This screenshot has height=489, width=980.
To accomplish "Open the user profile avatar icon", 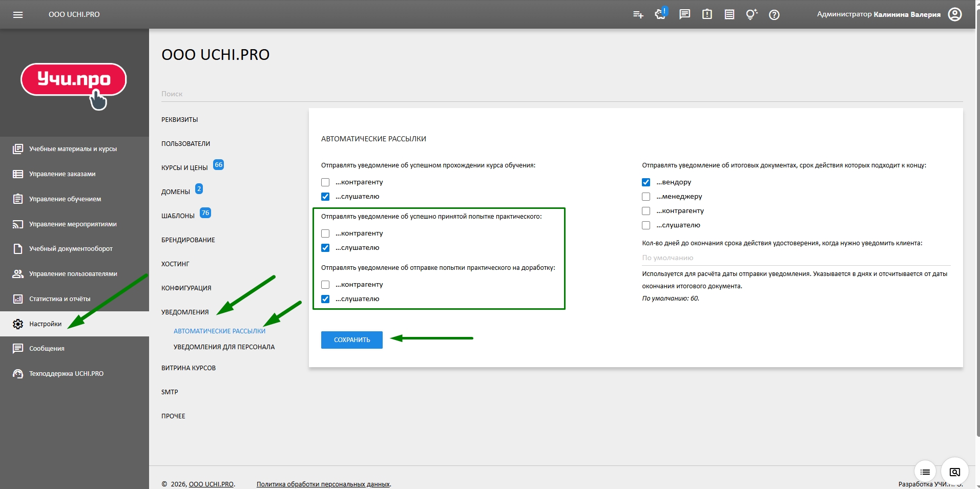I will click(954, 14).
